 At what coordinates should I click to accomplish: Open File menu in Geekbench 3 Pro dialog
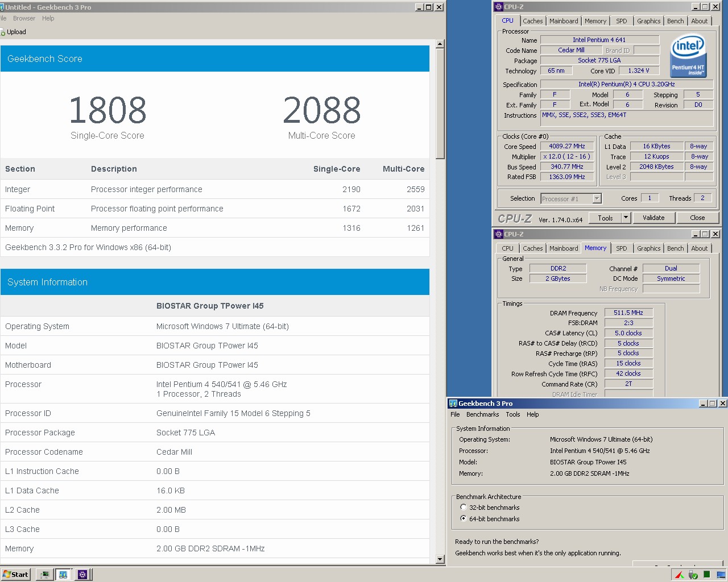455,414
